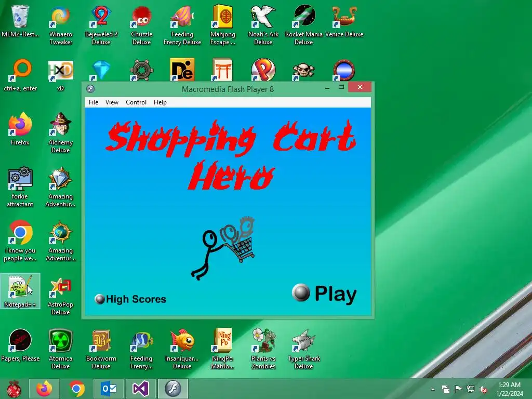Screen dimensions: 532x399
Task: Select the Feeding Frenzy Deluxe shortcut
Action: 182,25
